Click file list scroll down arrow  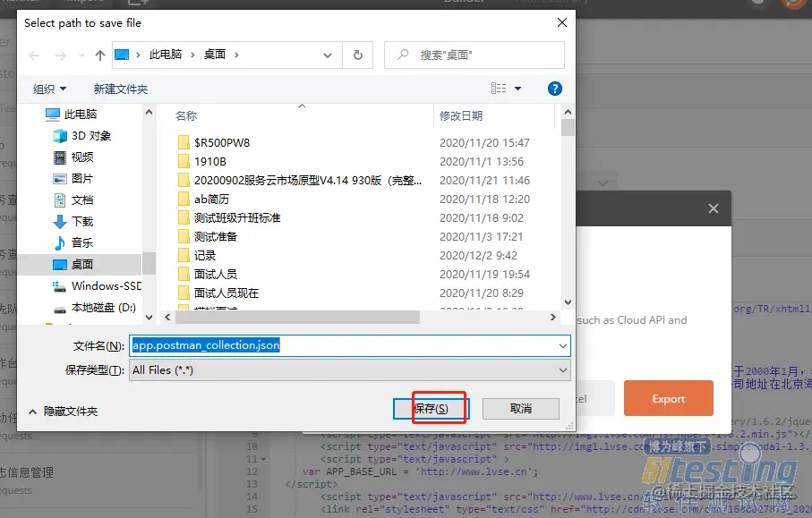(x=568, y=302)
